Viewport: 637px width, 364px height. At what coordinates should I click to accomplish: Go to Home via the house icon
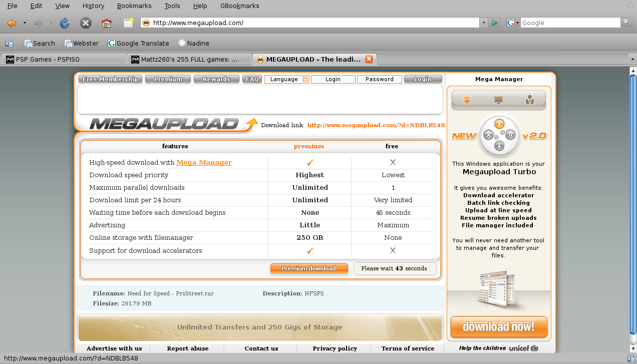[106, 23]
